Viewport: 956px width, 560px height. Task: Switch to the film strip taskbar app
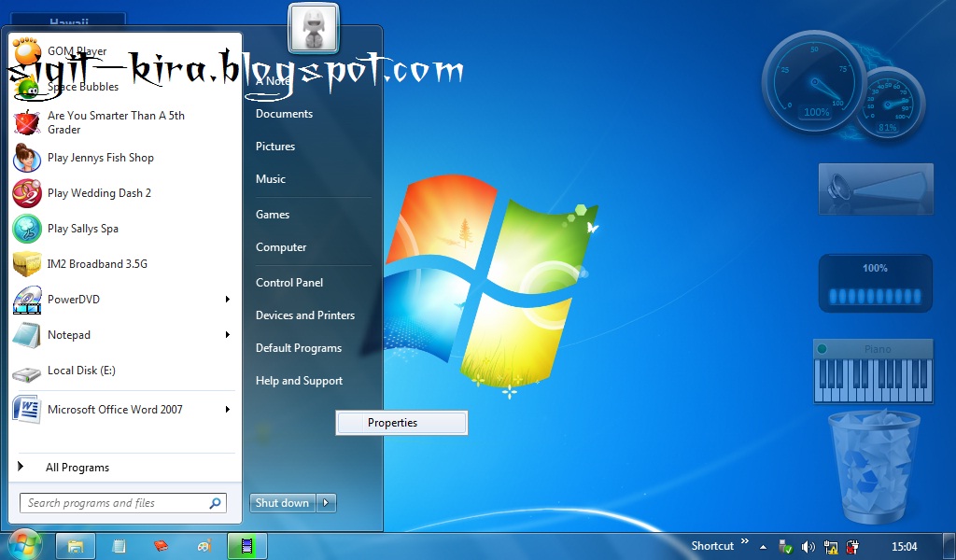click(246, 546)
